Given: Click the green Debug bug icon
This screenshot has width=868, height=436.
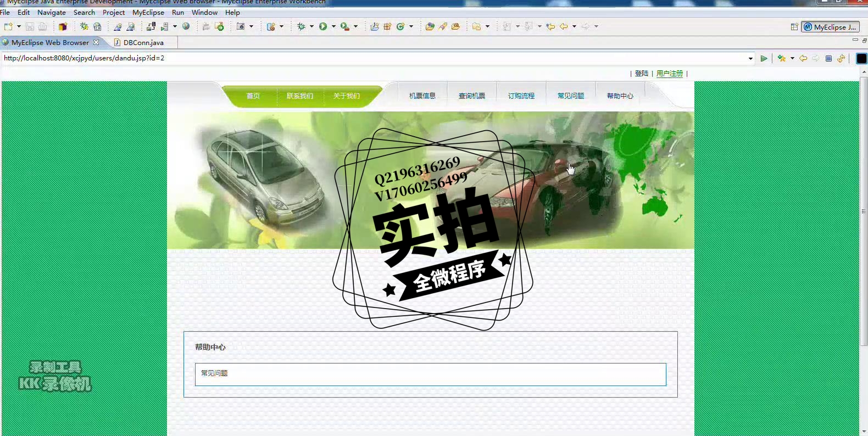Looking at the screenshot, I should point(301,26).
